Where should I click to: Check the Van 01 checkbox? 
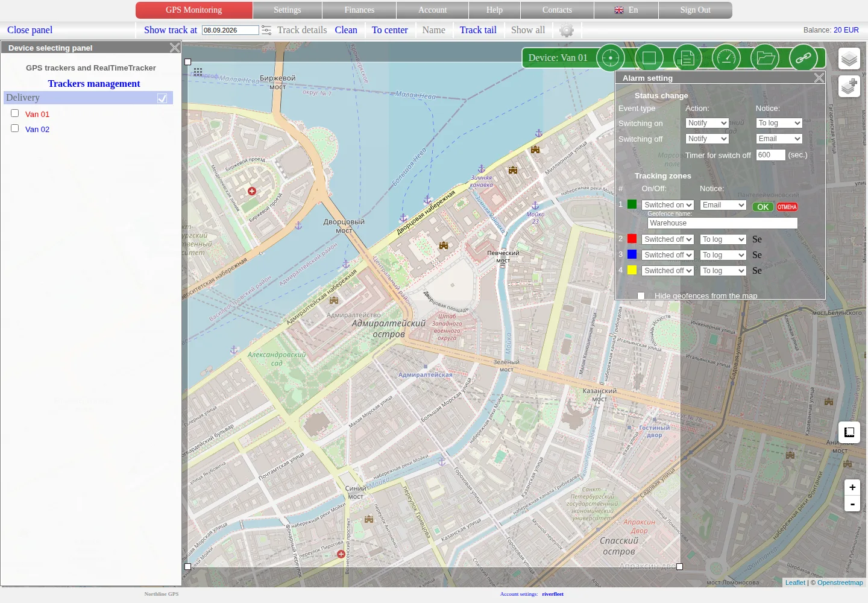click(x=15, y=113)
